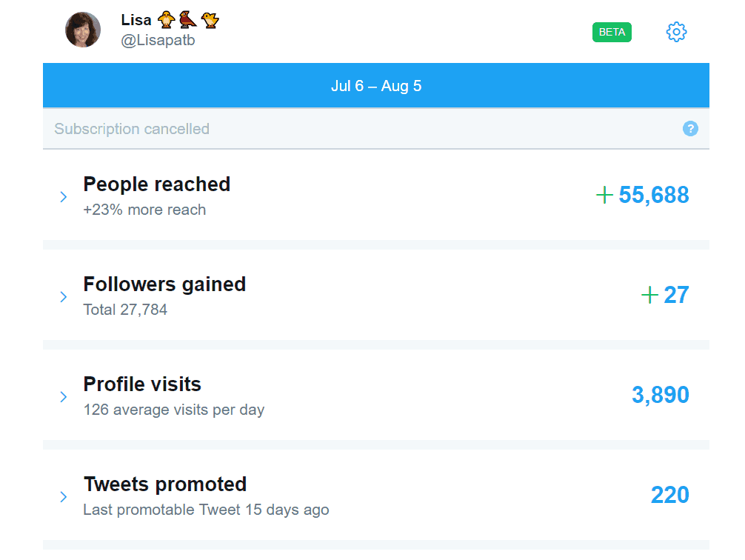The height and width of the screenshot is (560, 745).
Task: Click the +27 followers gained value
Action: (x=665, y=295)
